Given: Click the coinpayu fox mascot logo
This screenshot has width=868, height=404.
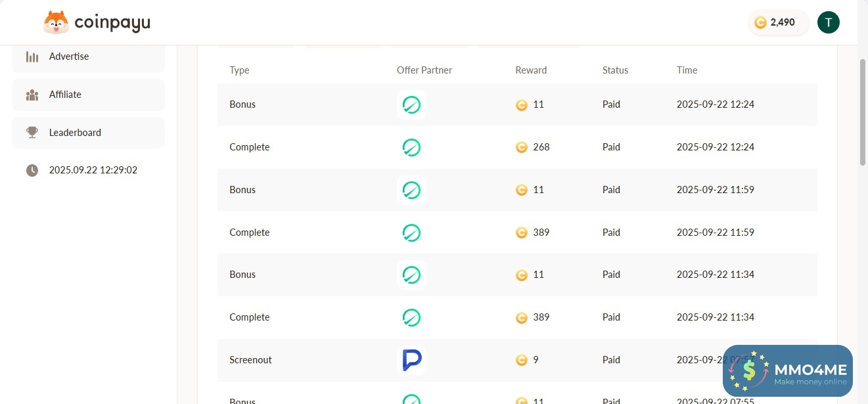Looking at the screenshot, I should pyautogui.click(x=56, y=23).
